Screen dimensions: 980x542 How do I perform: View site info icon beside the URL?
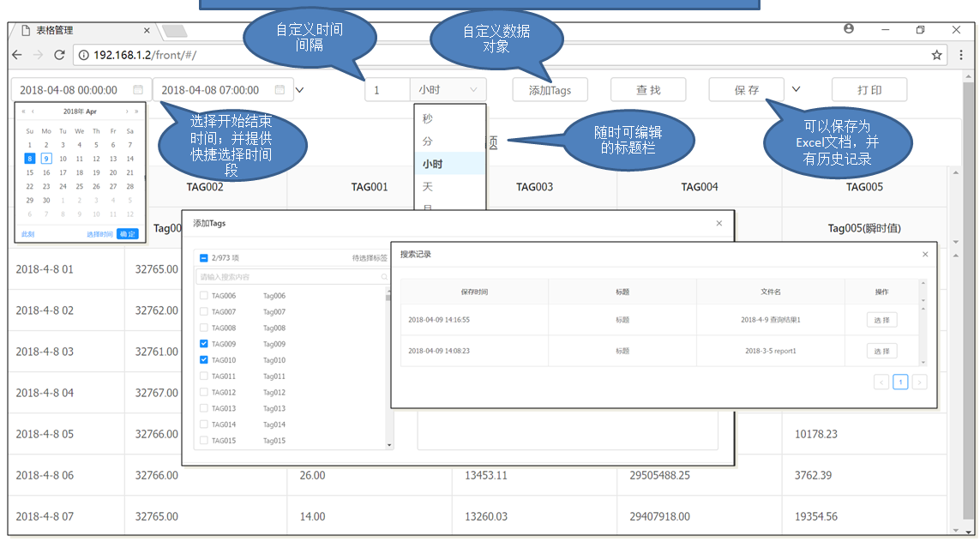pyautogui.click(x=84, y=55)
